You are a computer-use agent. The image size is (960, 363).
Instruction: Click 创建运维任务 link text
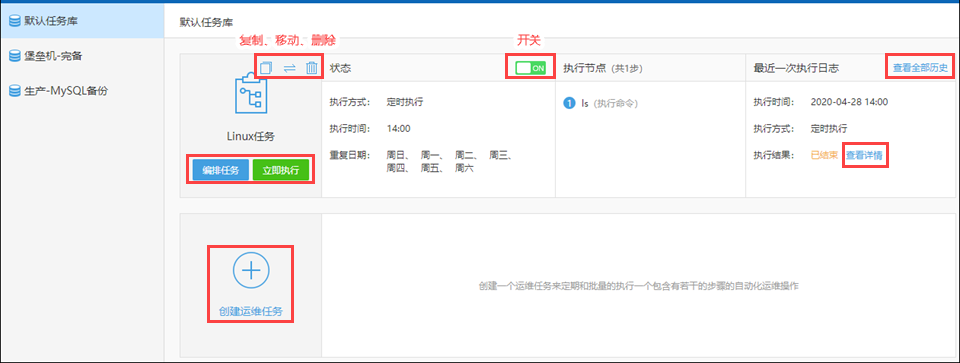(x=250, y=311)
